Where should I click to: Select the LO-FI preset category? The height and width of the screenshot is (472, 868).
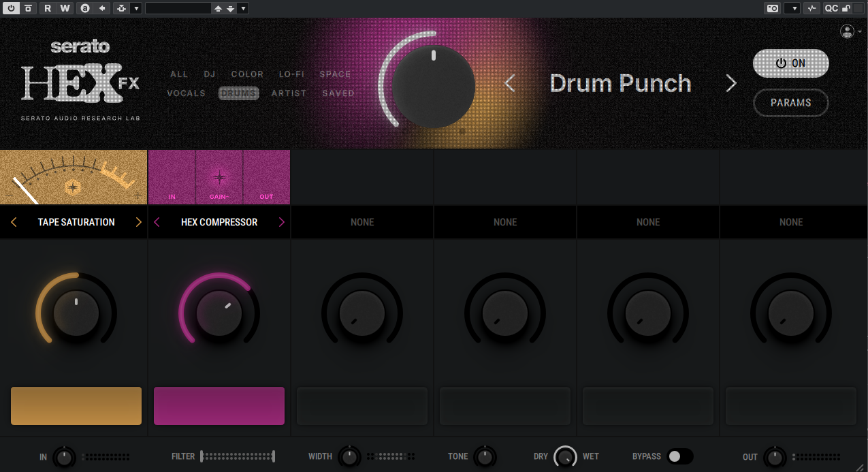coord(291,74)
